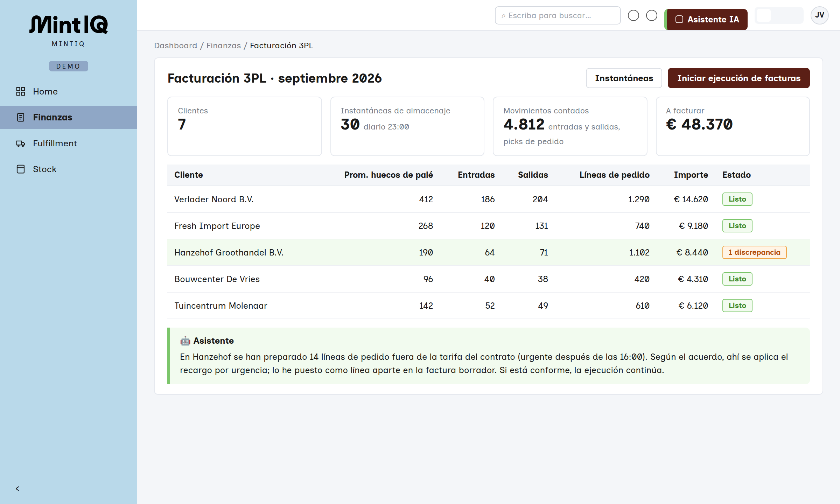Go to the Dashboard breadcrumb link
This screenshot has width=840, height=504.
pyautogui.click(x=176, y=45)
